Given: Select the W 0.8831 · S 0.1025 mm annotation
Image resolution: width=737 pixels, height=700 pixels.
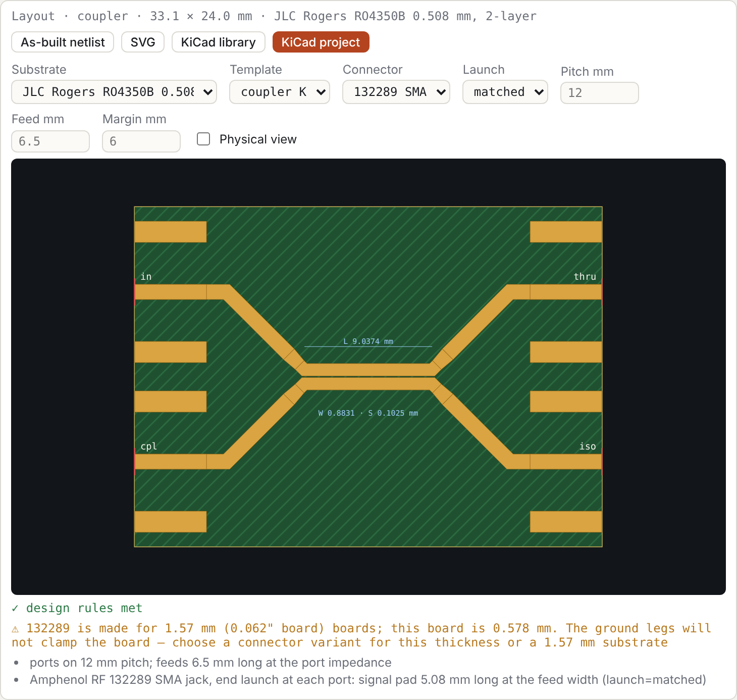Looking at the screenshot, I should pos(368,413).
